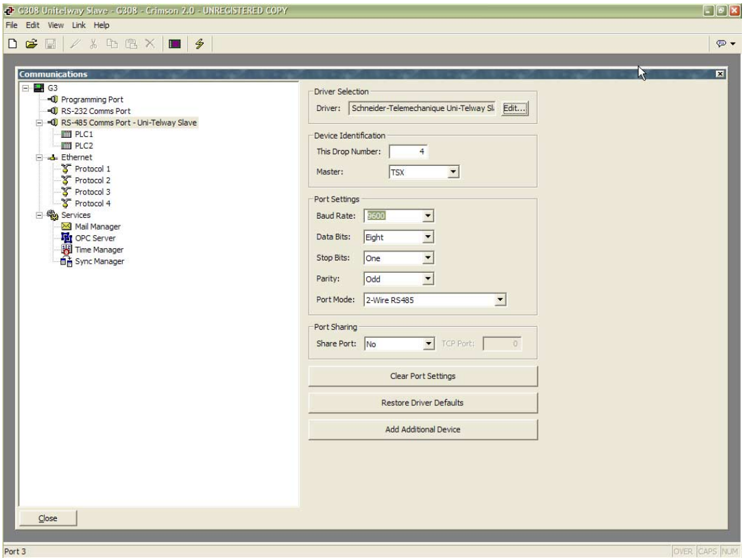Select Protocol 2 in the tree
This screenshot has width=744, height=560.
[x=93, y=180]
